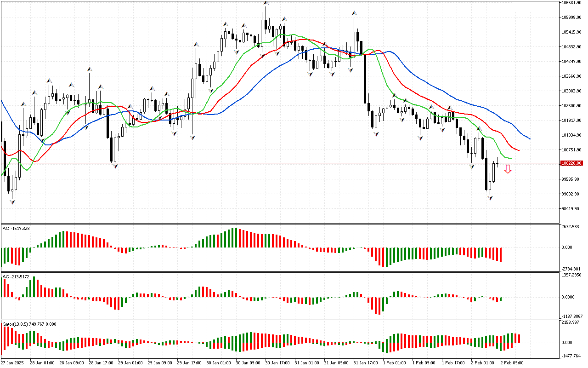588x368 pixels.
Task: Click the 27 Jan 2025 date label
Action: coord(12,362)
